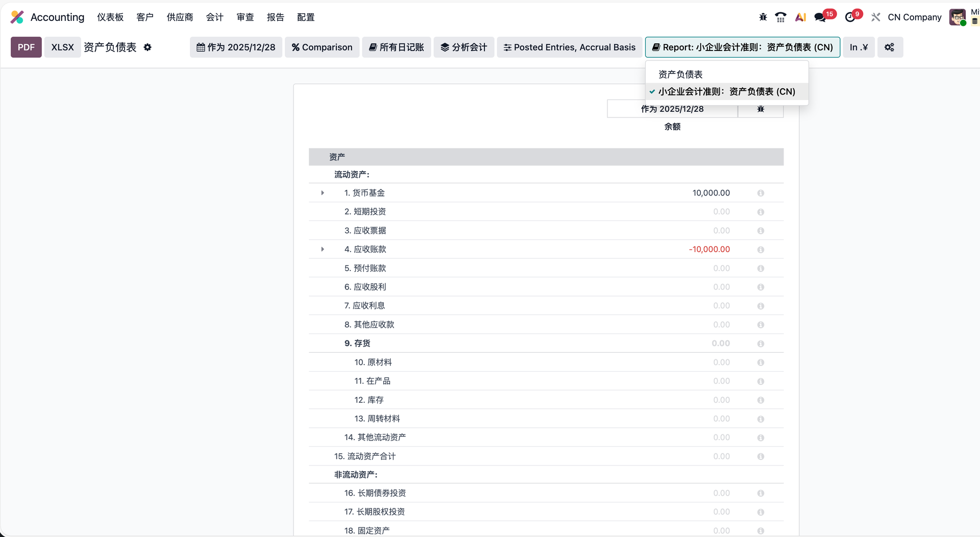Viewport: 980px width, 537px height.
Task: Open the 供应商 menu
Action: (180, 17)
